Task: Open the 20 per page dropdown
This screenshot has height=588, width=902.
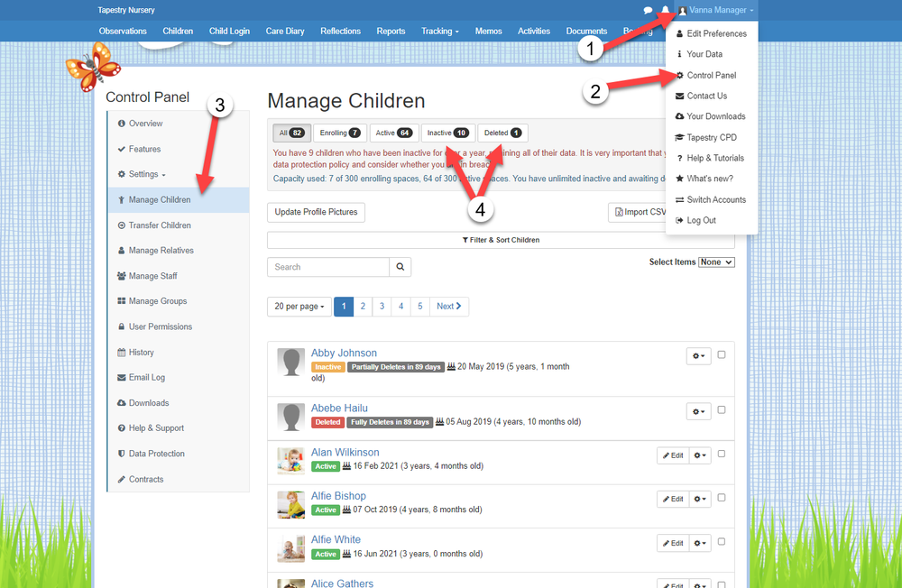Action: [x=299, y=307]
